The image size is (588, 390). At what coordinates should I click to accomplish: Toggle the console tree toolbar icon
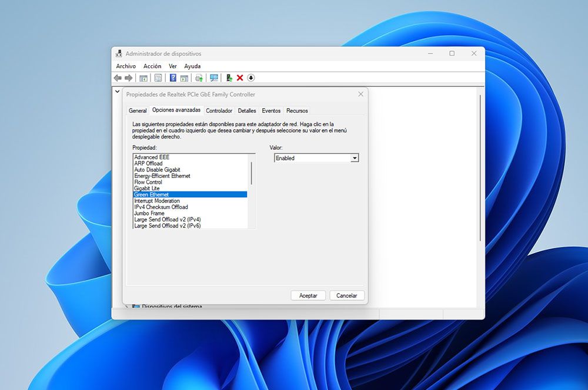coord(143,78)
